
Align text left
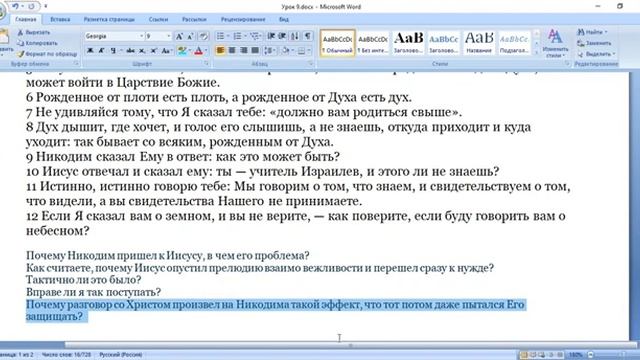tap(220, 51)
